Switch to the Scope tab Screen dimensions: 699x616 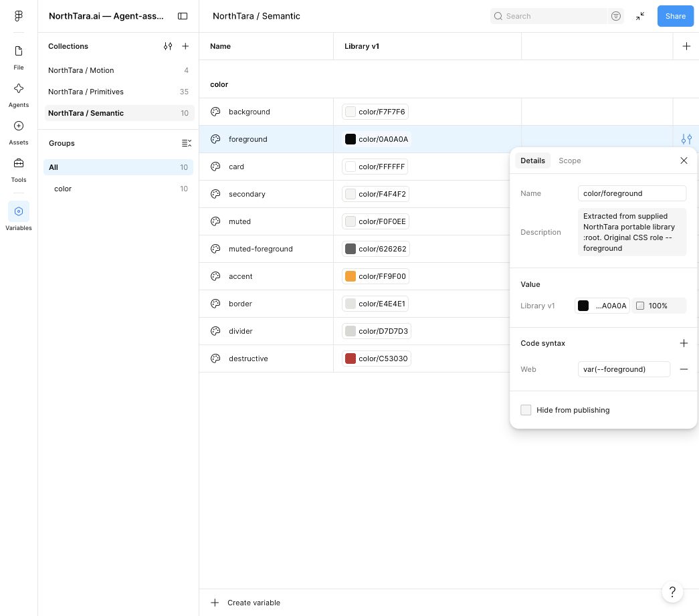pyautogui.click(x=569, y=161)
